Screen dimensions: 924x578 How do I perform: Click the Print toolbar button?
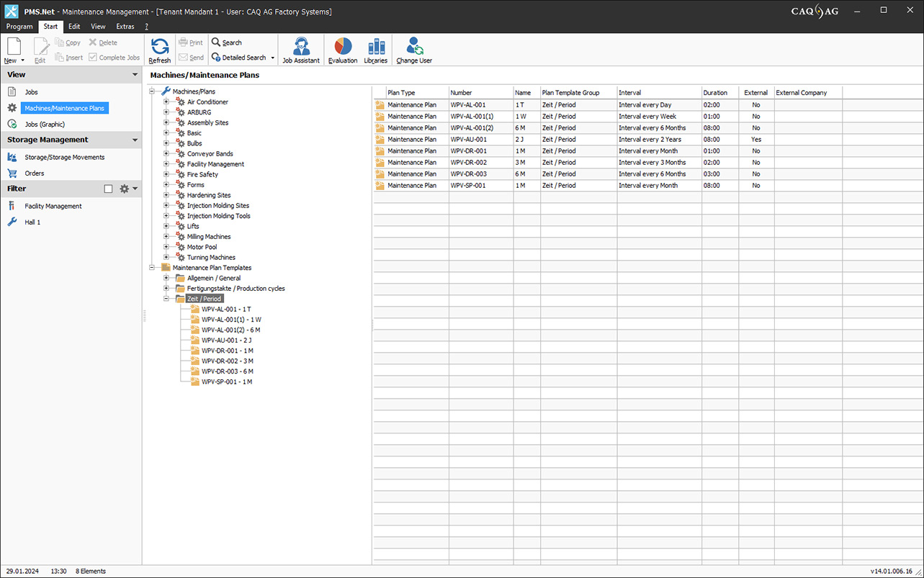coord(191,42)
